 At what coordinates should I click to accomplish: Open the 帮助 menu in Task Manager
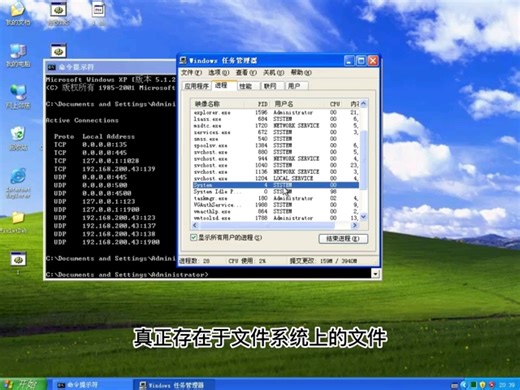[301, 72]
